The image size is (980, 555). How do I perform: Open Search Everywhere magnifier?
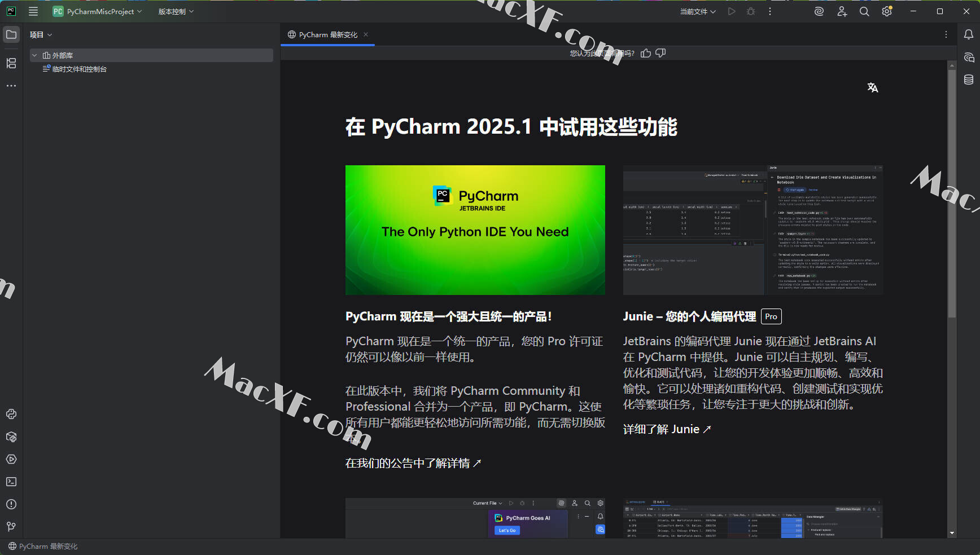pos(864,11)
